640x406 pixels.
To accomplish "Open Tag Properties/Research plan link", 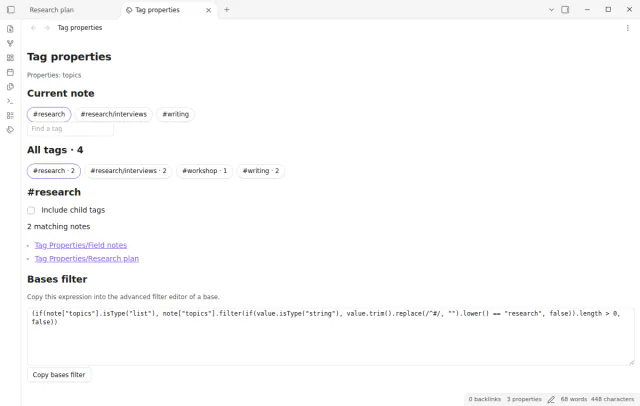I will [x=87, y=259].
